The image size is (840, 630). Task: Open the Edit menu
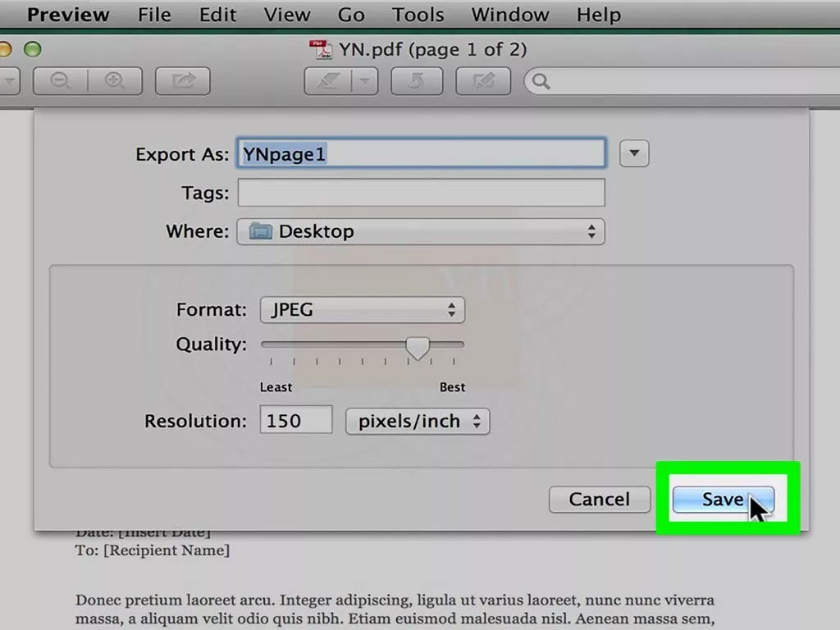pos(217,15)
